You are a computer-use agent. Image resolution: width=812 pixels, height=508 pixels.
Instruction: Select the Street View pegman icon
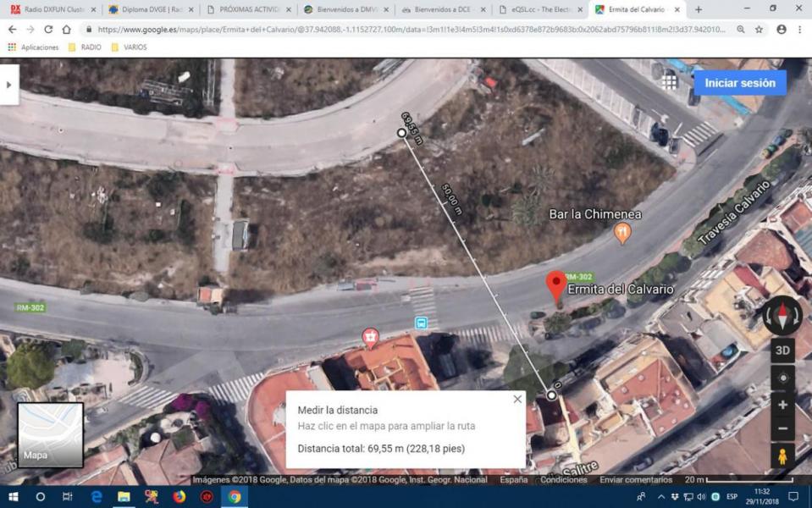pyautogui.click(x=782, y=456)
